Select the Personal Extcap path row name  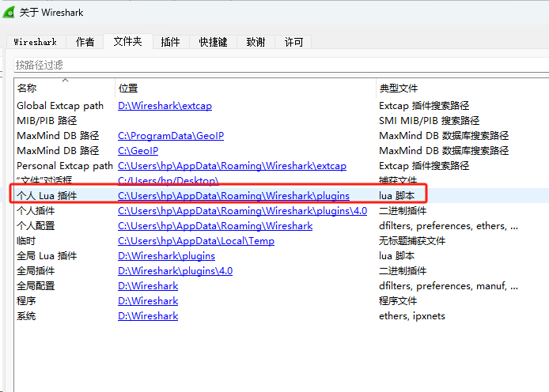coord(65,166)
